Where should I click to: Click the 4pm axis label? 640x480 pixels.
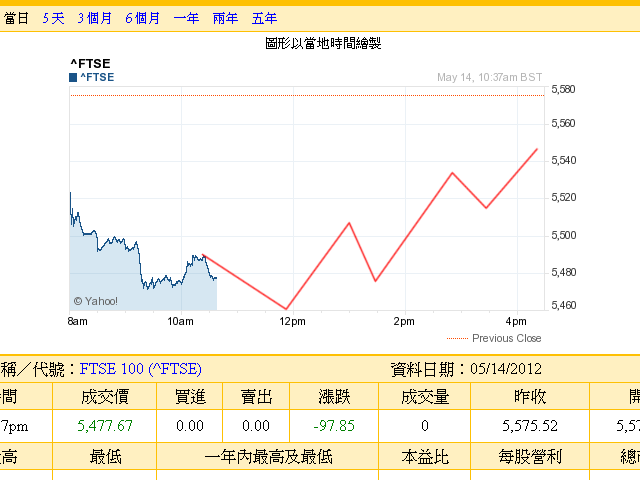[x=516, y=322]
